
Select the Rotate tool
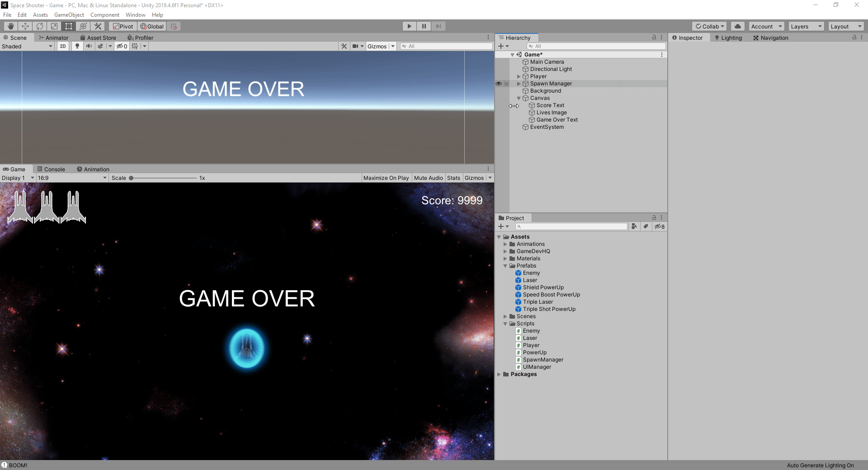coord(40,26)
